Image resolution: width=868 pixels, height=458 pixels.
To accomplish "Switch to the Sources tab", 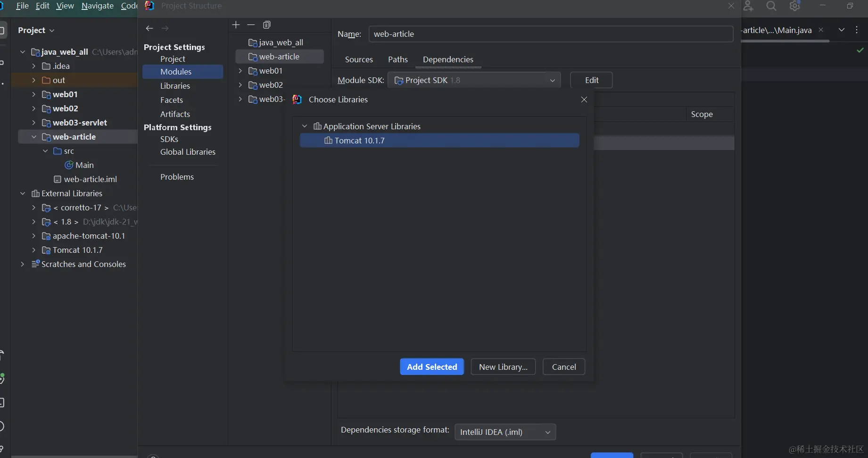I will click(359, 59).
